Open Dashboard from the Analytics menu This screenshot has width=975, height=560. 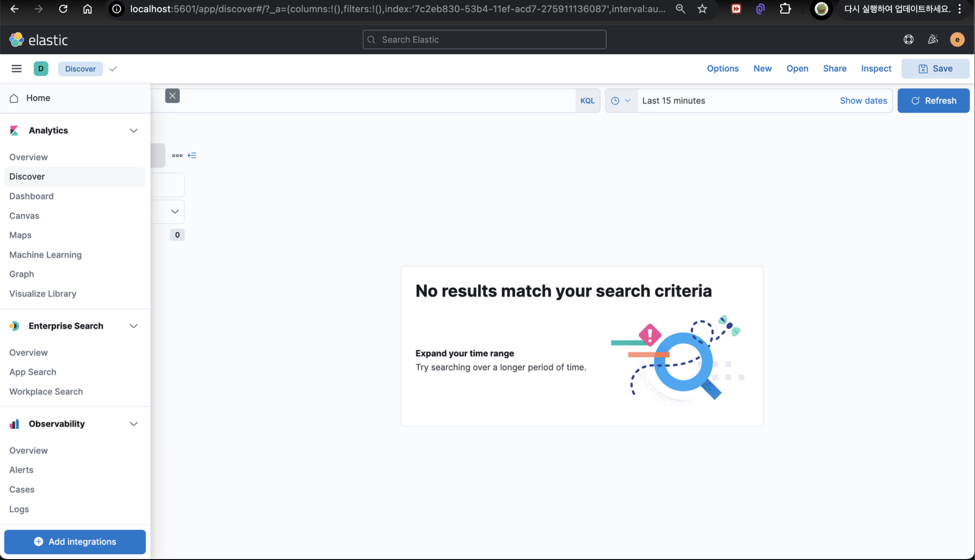click(31, 196)
